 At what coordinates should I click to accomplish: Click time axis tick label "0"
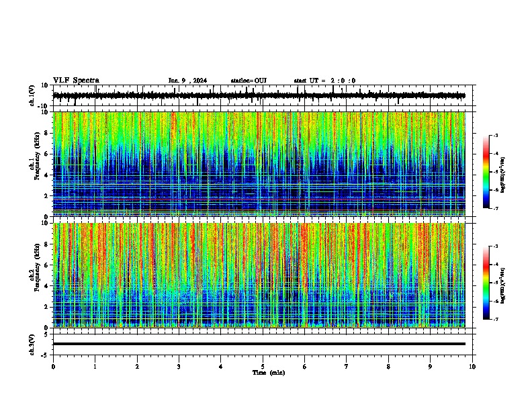[53, 367]
